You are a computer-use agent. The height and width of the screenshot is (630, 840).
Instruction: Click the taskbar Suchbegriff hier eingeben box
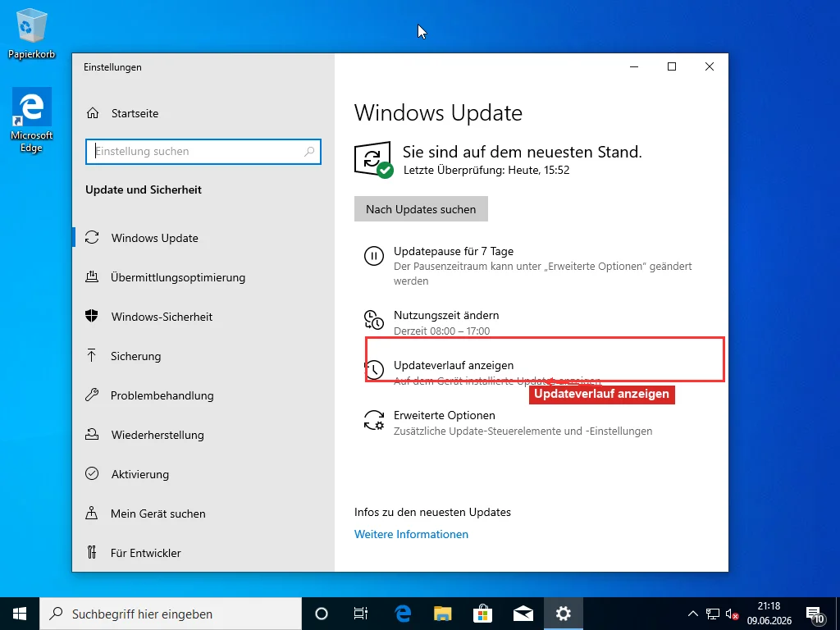pyautogui.click(x=171, y=614)
